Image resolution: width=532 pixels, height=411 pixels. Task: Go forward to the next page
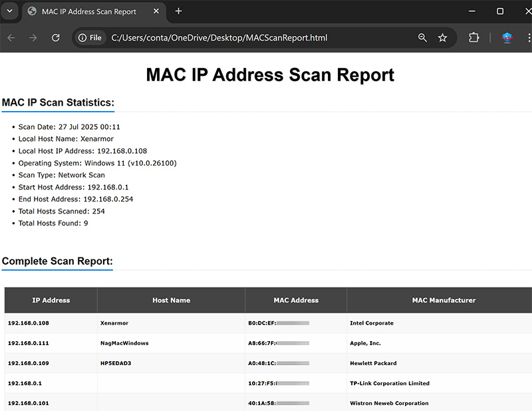pyautogui.click(x=33, y=38)
